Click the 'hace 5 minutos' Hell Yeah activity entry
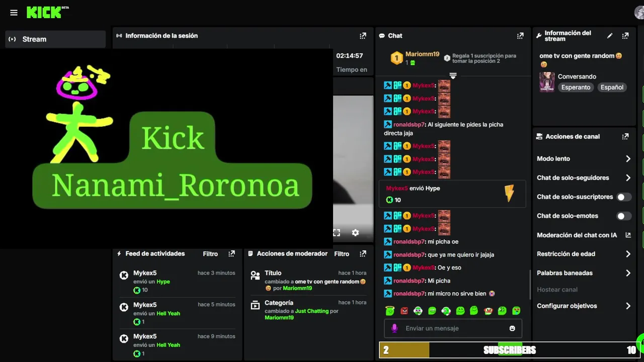Viewport: 644px width, 362px height. (x=177, y=313)
